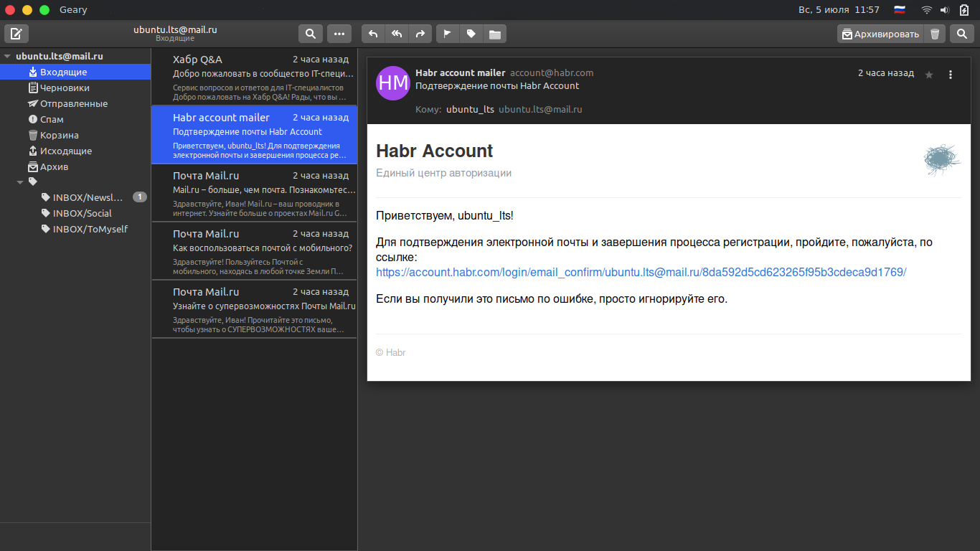
Task: Open the message options three-dot menu
Action: [x=951, y=75]
